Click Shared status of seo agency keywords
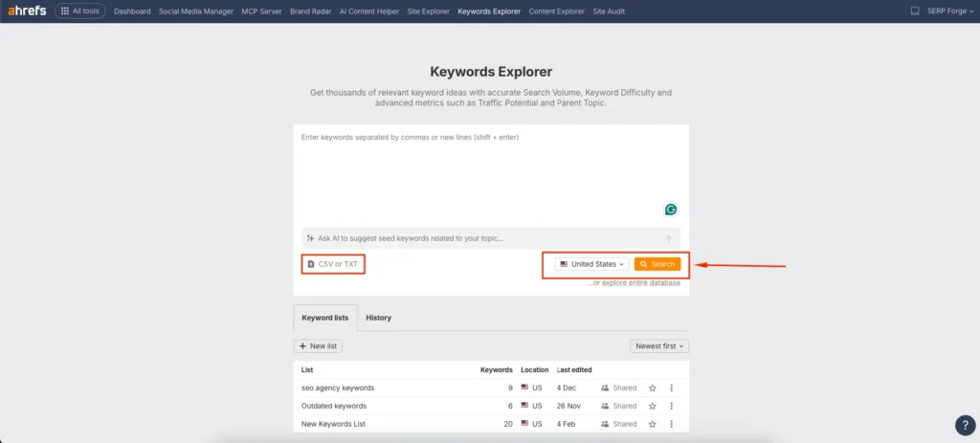980x443 pixels. coord(619,388)
